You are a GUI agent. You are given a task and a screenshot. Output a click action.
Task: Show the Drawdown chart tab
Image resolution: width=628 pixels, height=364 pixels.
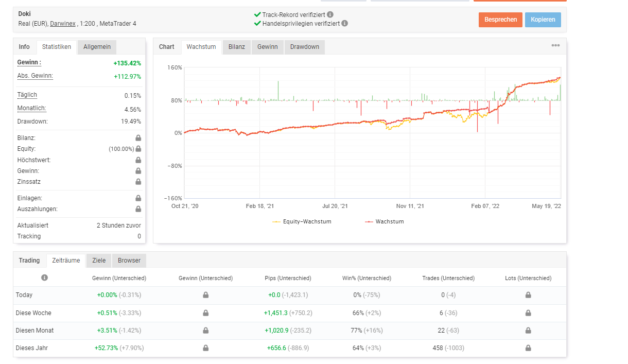[305, 47]
